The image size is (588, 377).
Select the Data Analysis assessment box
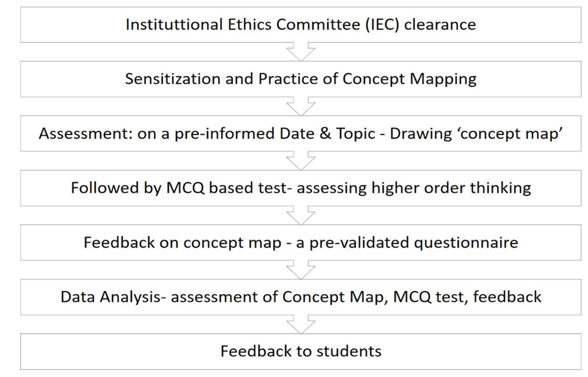click(301, 297)
